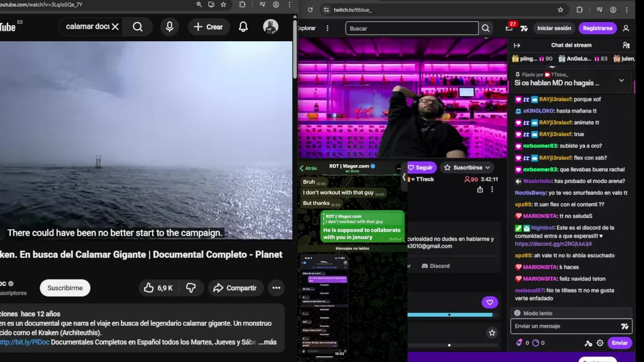Screen dimensions: 644x362
Task: Click install app icon in YouTube address bar
Action: point(211,5)
